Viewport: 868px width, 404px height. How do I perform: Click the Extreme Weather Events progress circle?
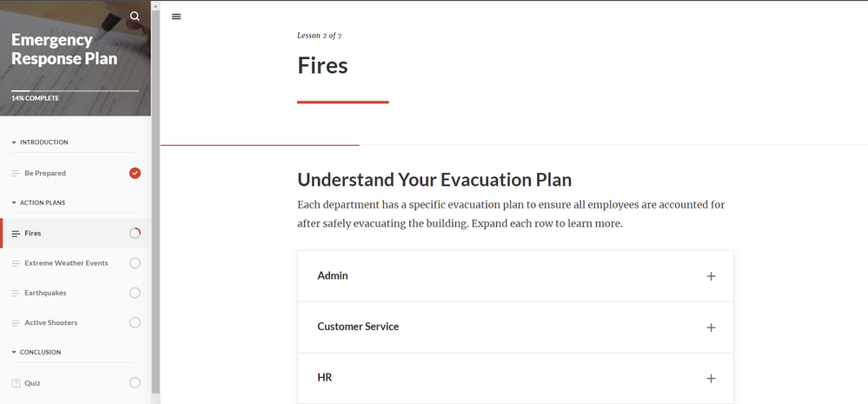[x=135, y=263]
